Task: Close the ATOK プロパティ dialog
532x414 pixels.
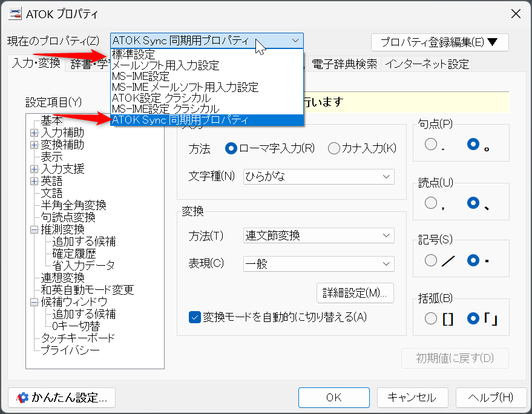Action: [516, 14]
